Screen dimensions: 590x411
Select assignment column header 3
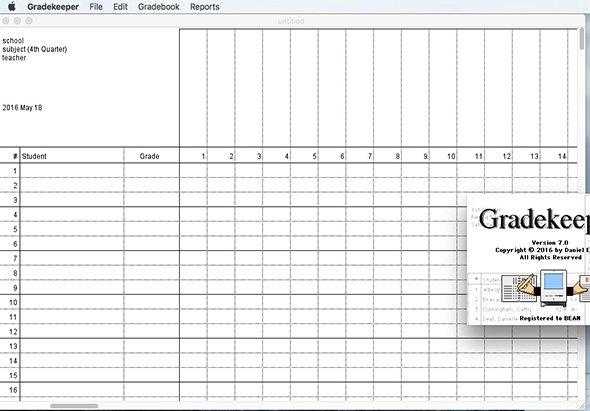(249, 156)
